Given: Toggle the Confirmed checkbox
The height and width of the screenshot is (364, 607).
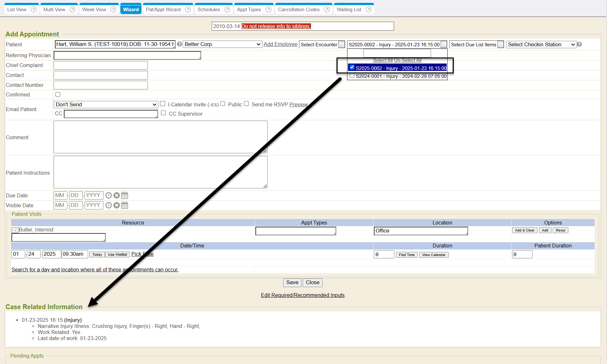Looking at the screenshot, I should pyautogui.click(x=58, y=95).
